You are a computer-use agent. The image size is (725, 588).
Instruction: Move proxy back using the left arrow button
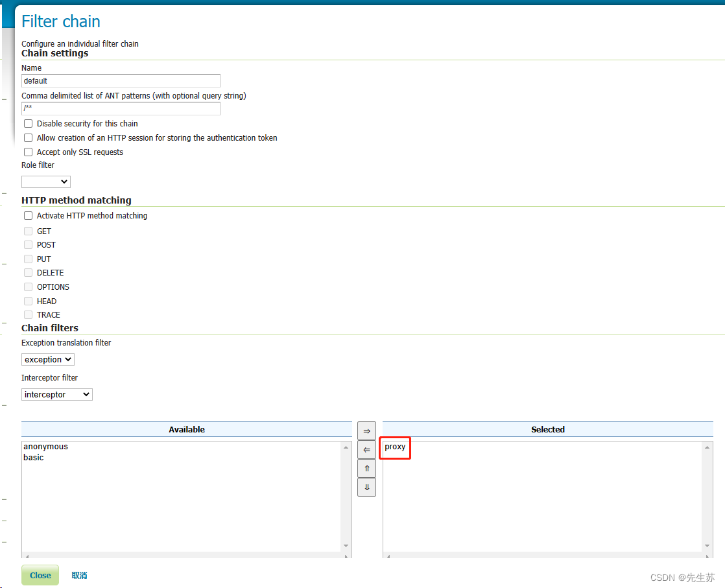pos(366,449)
